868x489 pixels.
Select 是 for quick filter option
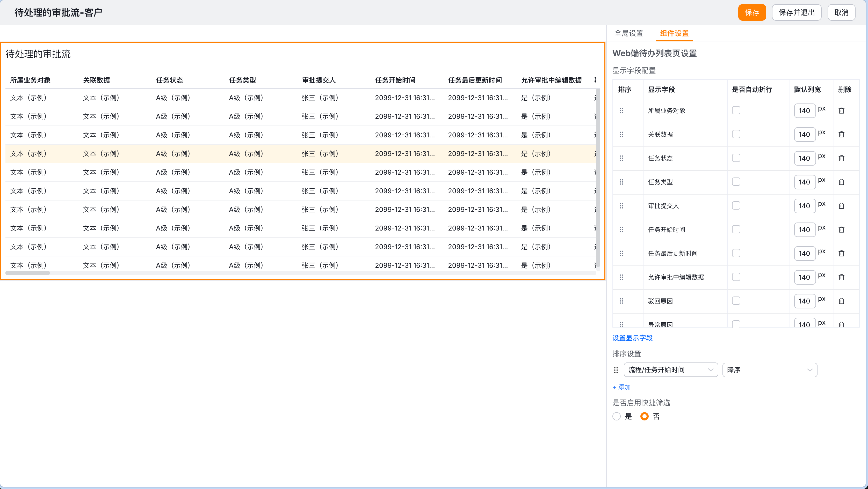pos(616,417)
